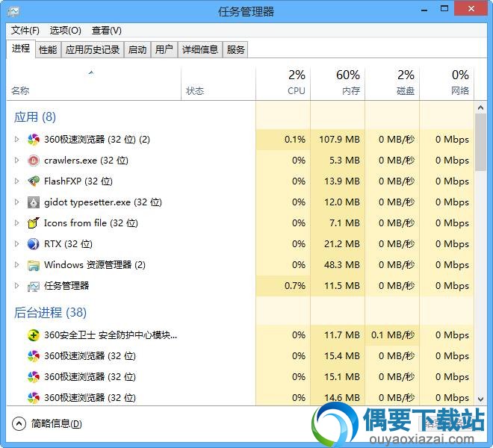Click the 0.1% CPU cell of 360极速浏览器
Screen dimensions: 493x448
point(283,140)
